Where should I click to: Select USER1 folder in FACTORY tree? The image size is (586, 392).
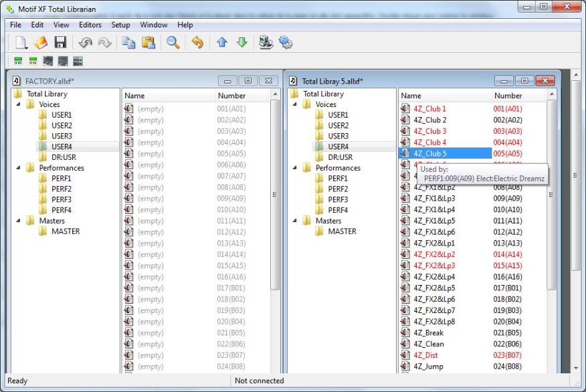point(62,114)
